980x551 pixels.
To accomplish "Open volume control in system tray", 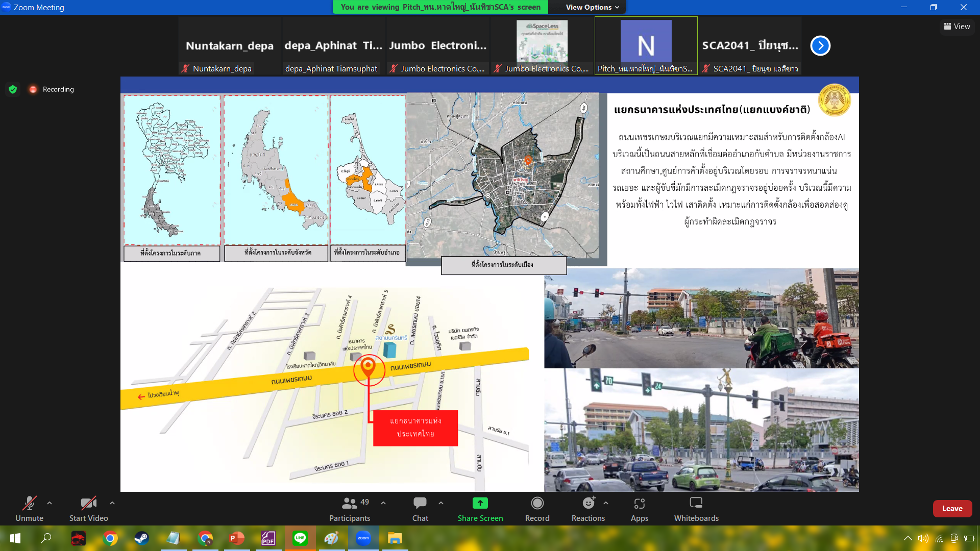I will (x=923, y=538).
